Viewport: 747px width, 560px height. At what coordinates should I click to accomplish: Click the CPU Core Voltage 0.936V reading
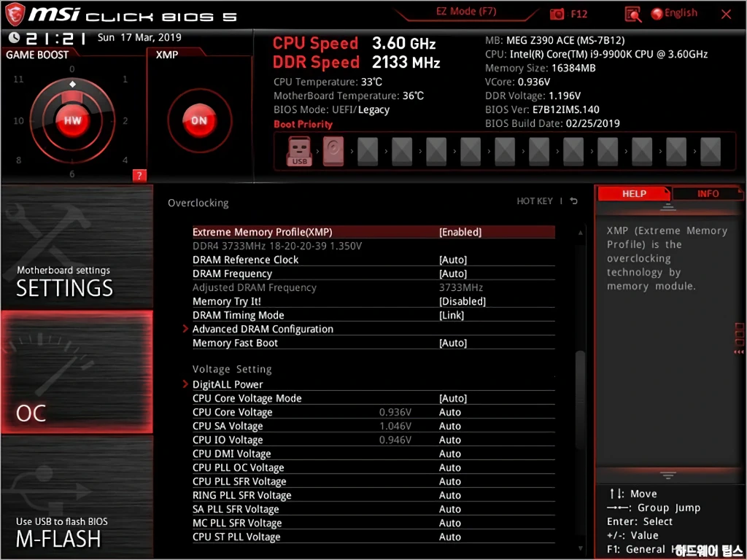click(x=395, y=412)
